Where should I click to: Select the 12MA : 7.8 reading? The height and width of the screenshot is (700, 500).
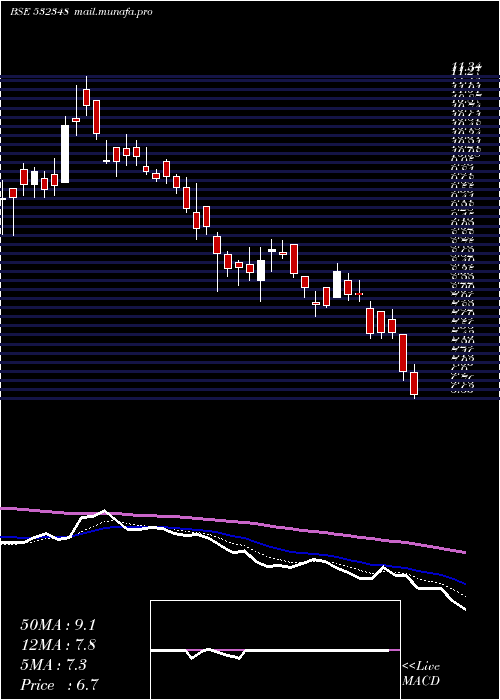(x=58, y=645)
